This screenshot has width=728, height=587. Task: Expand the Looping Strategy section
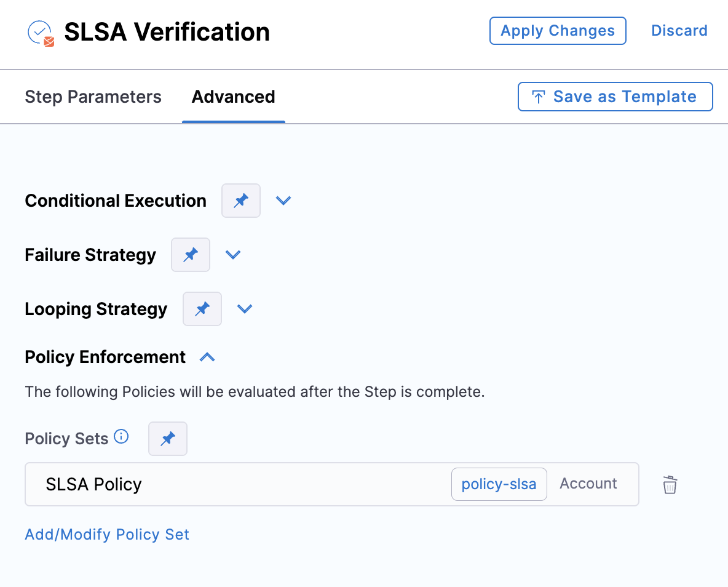click(245, 309)
